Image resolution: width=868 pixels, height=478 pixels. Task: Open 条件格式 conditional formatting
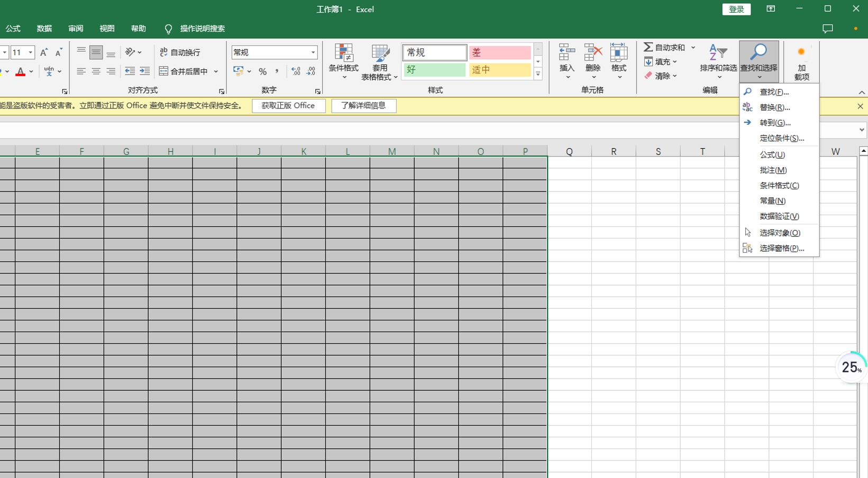(344, 62)
